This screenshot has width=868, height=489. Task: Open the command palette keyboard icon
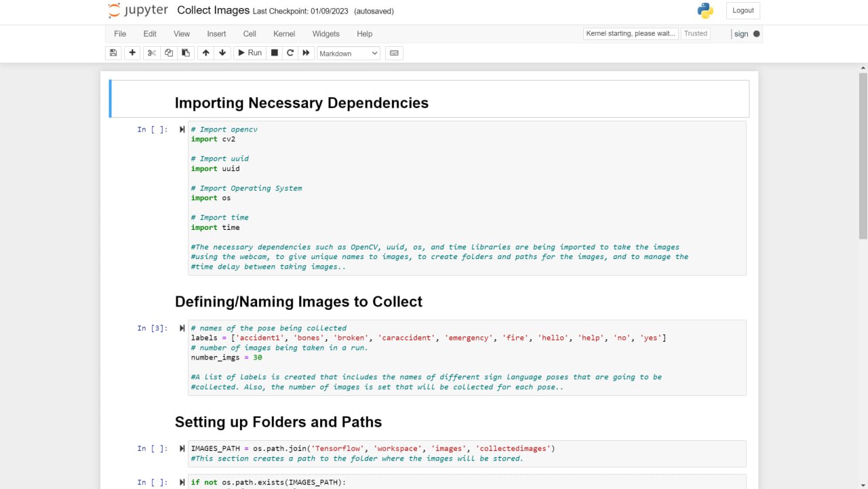click(394, 53)
